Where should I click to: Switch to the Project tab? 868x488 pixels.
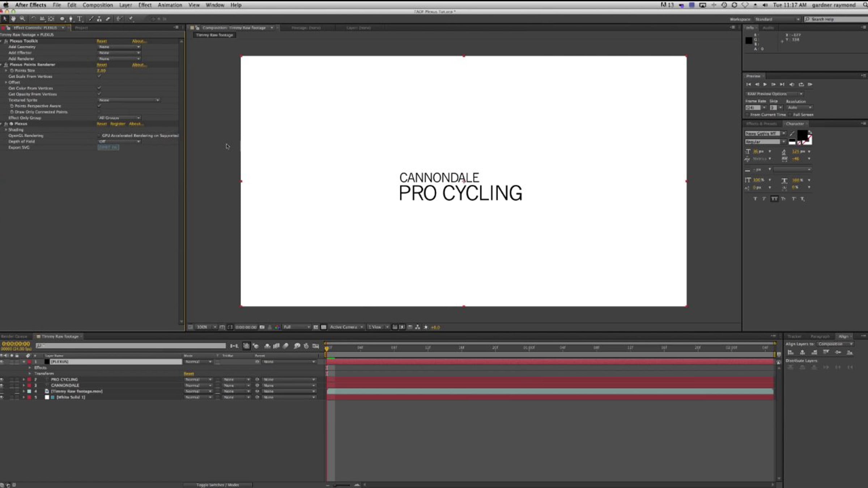pos(81,28)
